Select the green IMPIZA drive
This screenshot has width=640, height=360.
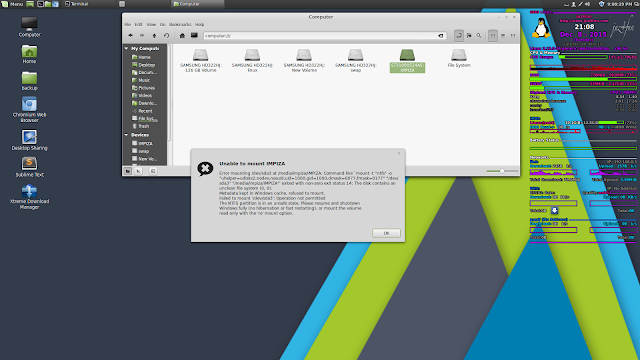pyautogui.click(x=407, y=61)
